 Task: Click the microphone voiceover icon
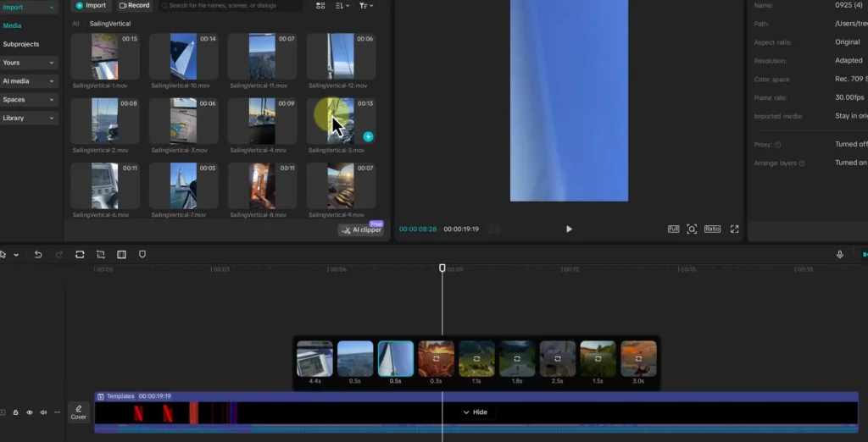840,254
